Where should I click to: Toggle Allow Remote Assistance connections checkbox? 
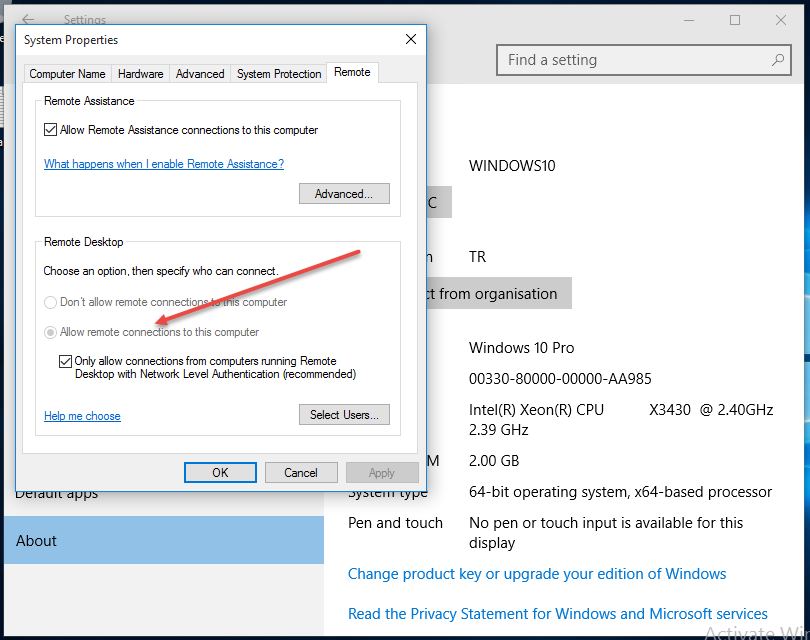point(51,130)
